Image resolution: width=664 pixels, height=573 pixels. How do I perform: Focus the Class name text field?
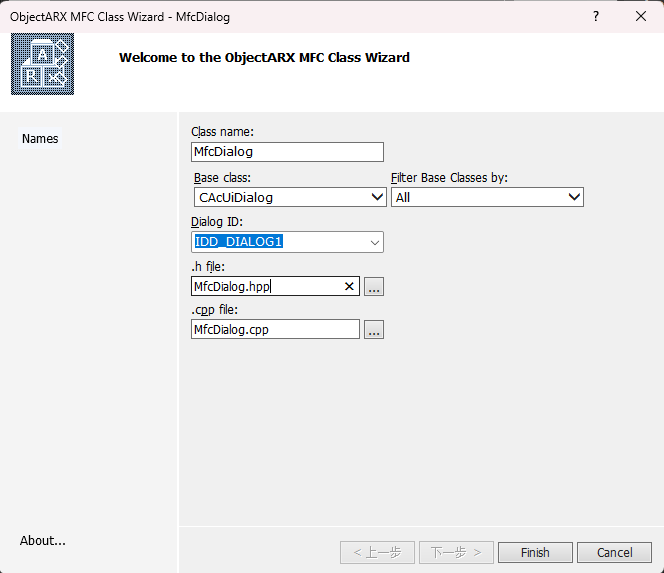pyautogui.click(x=287, y=152)
